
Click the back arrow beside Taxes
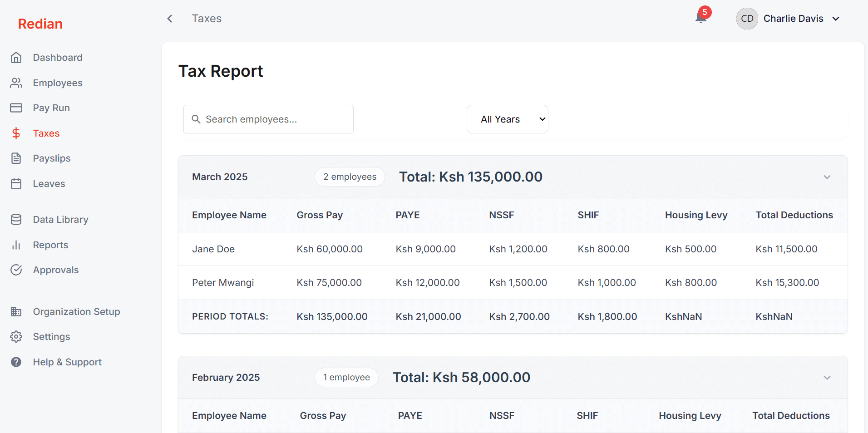point(170,19)
